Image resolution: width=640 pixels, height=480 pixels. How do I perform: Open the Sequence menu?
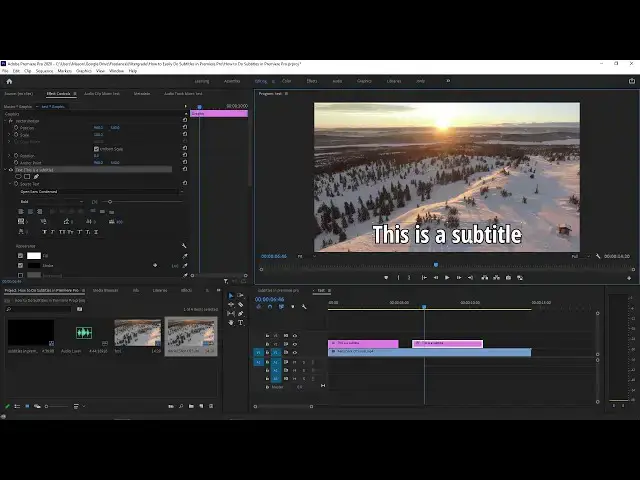pos(44,71)
